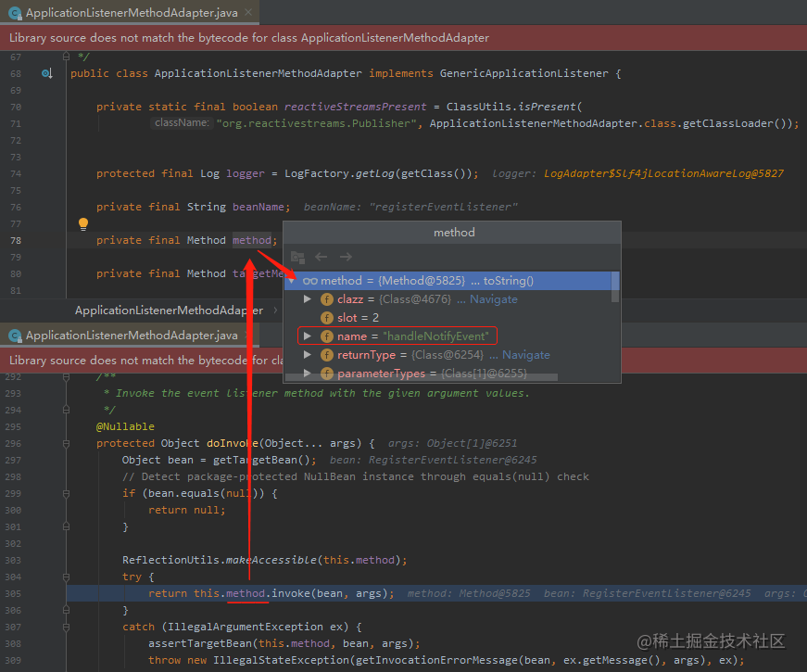Screen dimensions: 807x672
Task: Toggle the fold marker on line 296
Action: (66, 443)
